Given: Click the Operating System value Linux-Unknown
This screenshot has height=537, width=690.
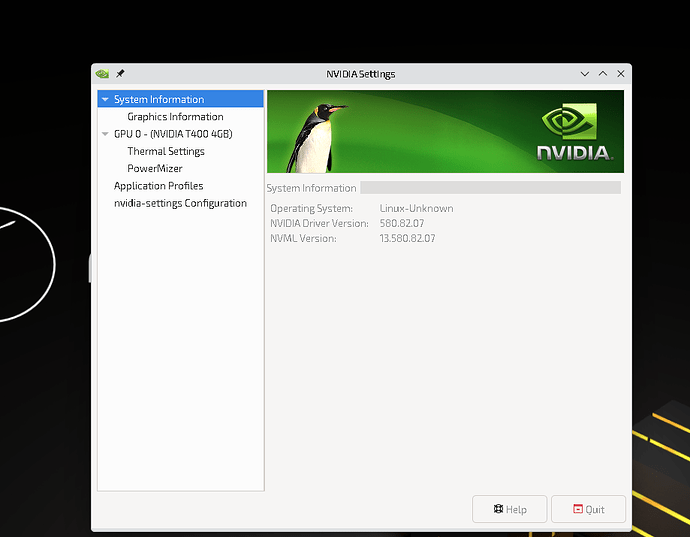Looking at the screenshot, I should [416, 208].
